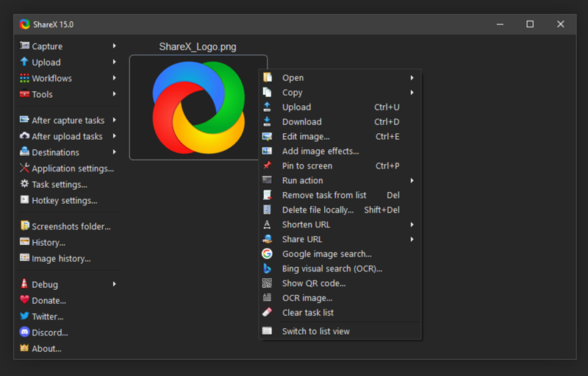
Task: Click the Destinations icon in sidebar
Action: pyautogui.click(x=24, y=152)
